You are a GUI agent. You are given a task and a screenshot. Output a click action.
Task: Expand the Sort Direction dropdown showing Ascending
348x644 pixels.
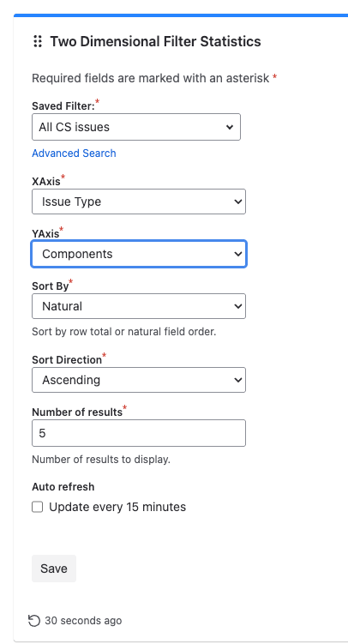139,380
